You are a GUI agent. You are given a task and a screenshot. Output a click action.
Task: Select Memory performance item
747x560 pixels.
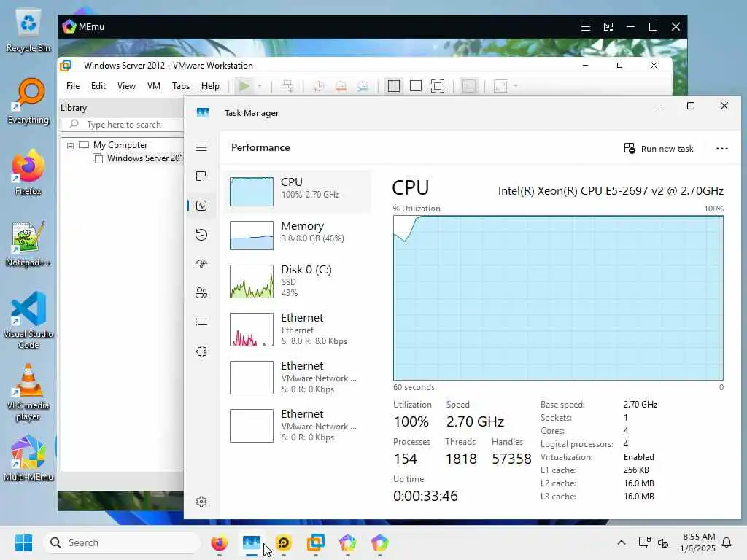(298, 236)
